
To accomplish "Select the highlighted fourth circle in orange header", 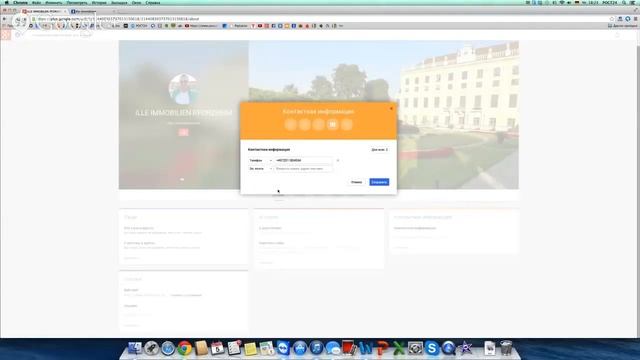I will click(x=333, y=124).
